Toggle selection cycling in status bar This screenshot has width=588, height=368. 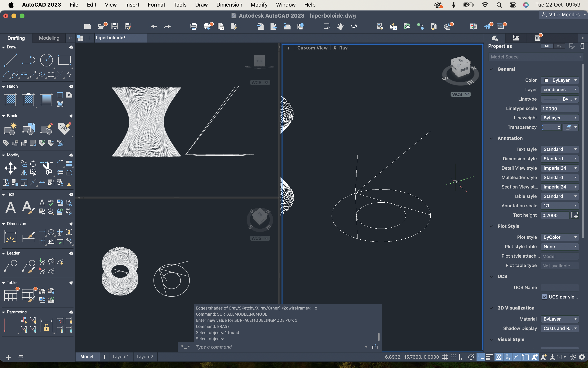507,357
